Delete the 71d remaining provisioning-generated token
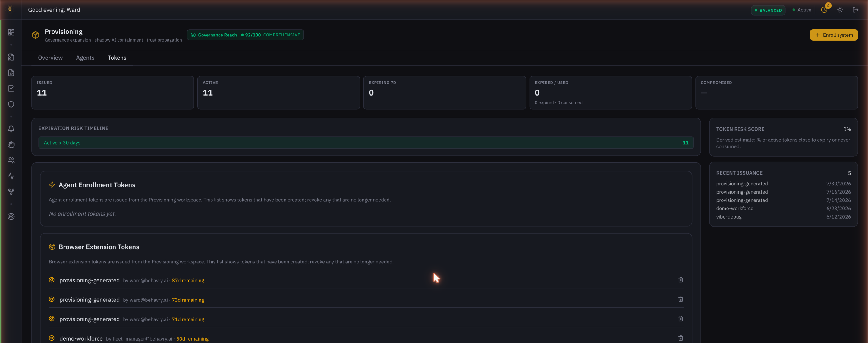This screenshot has height=343, width=868. 681,319
